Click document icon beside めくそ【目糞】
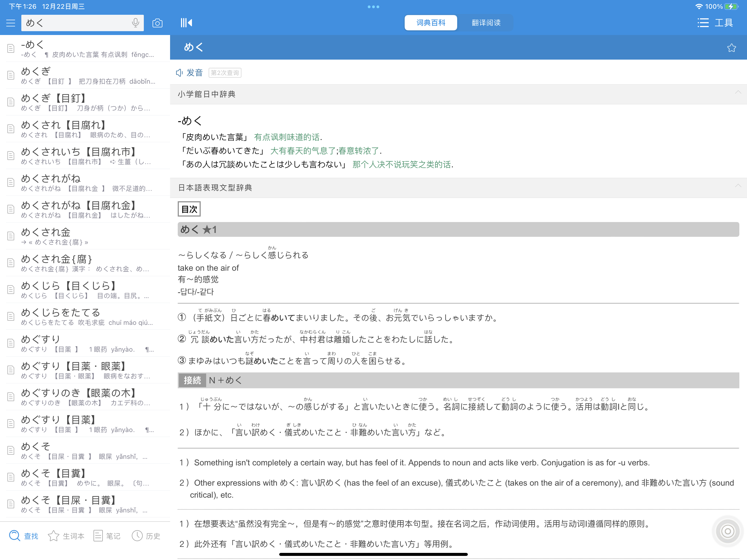 [x=11, y=477]
